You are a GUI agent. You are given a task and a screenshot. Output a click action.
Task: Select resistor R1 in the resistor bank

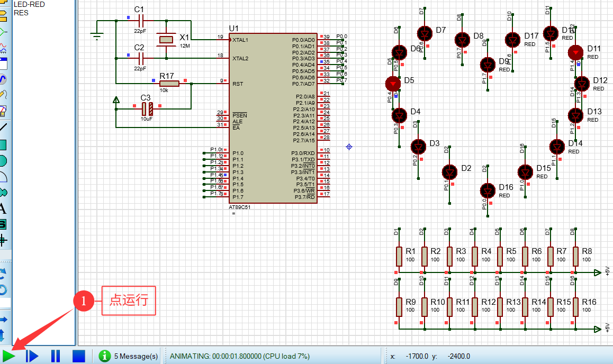point(399,256)
